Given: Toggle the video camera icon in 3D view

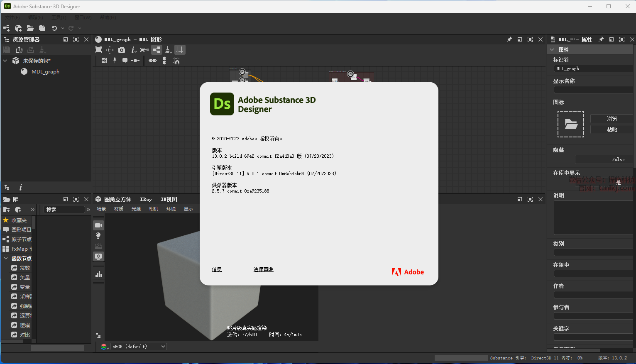Looking at the screenshot, I should coord(98,225).
